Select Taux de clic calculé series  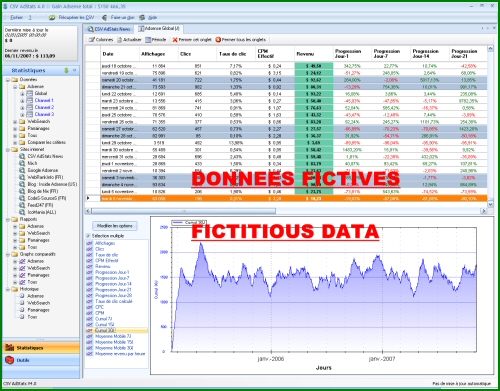point(114,301)
